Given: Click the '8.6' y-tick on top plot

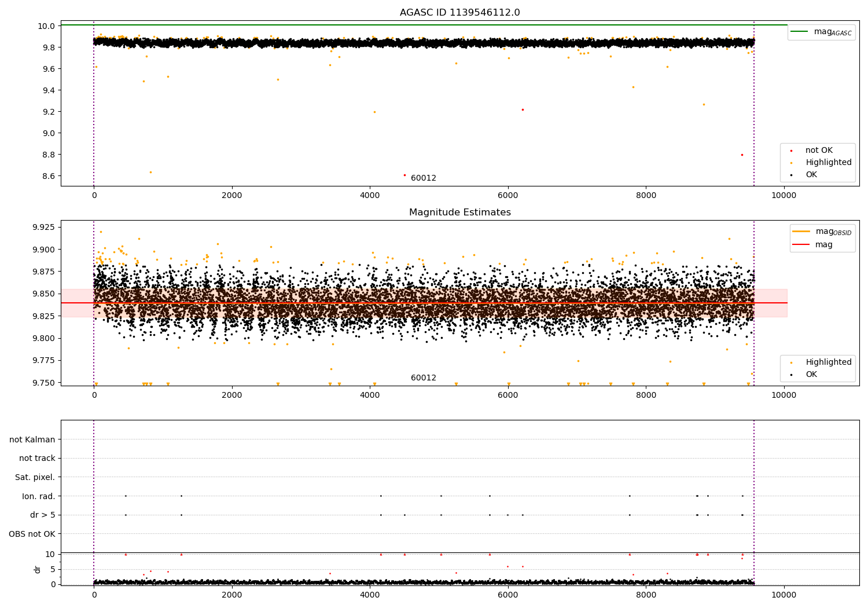Looking at the screenshot, I should [49, 176].
